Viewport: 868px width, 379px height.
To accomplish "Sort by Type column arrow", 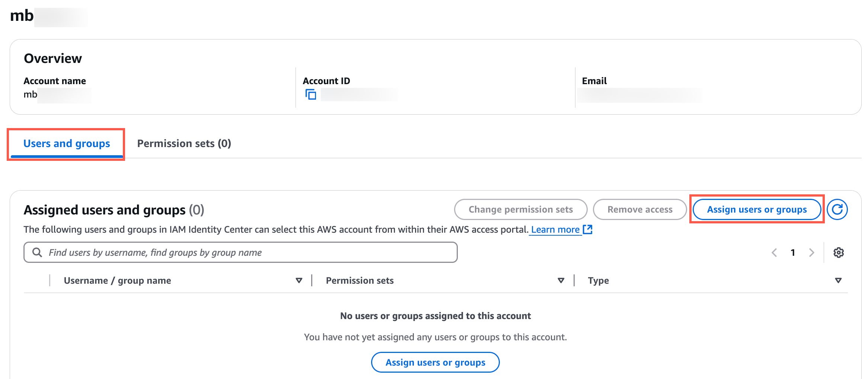I will [x=838, y=280].
